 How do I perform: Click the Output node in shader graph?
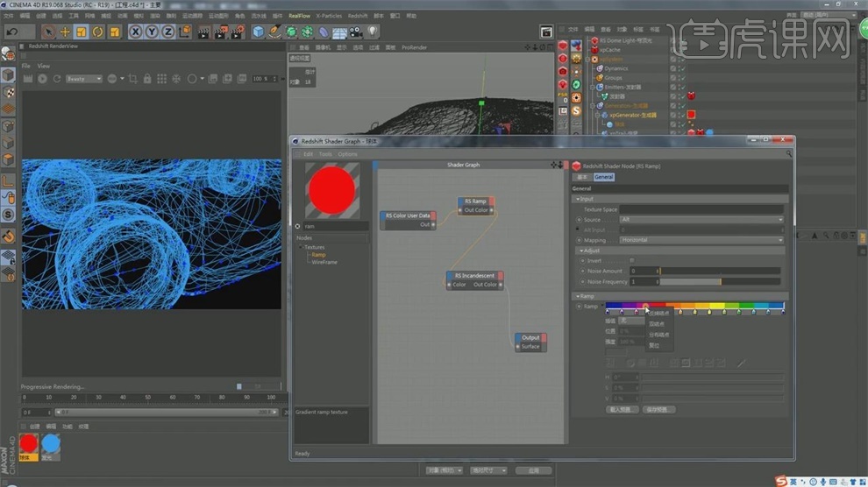click(x=530, y=337)
